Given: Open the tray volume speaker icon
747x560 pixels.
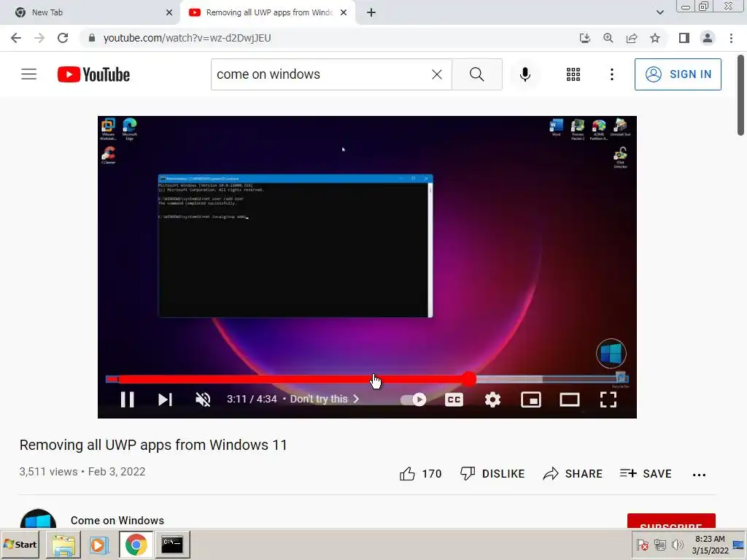Looking at the screenshot, I should pyautogui.click(x=678, y=545).
